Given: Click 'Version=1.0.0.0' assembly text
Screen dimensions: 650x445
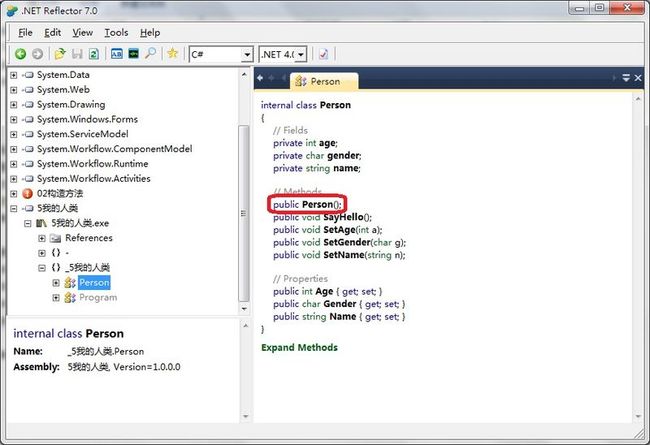Looking at the screenshot, I should tap(147, 367).
